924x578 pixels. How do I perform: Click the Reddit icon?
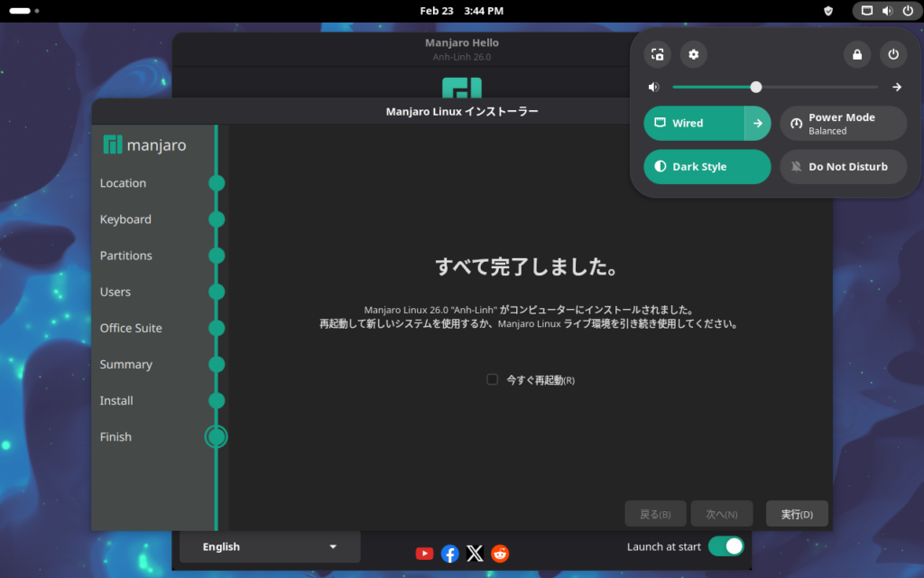pos(500,554)
